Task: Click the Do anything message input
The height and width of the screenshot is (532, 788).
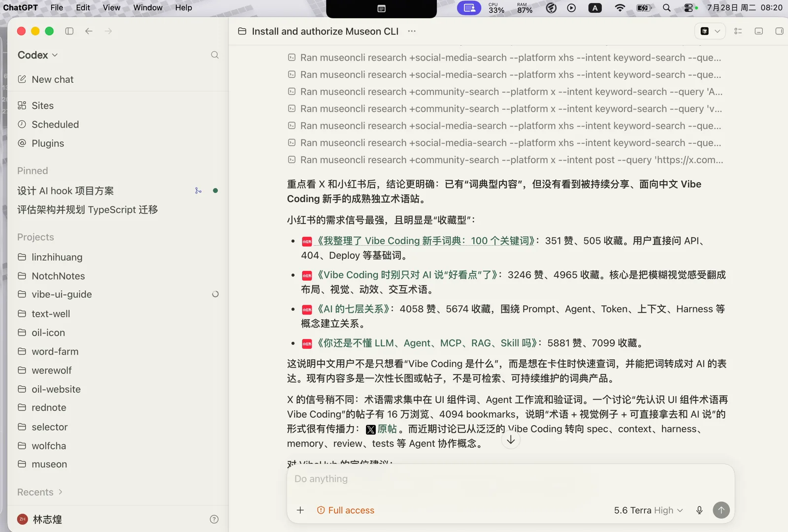Action: coord(511,479)
